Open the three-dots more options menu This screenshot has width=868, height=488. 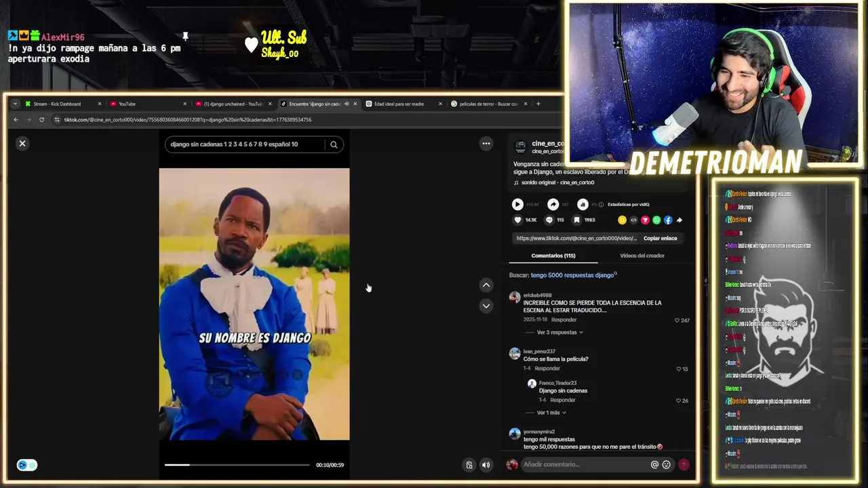click(x=486, y=143)
